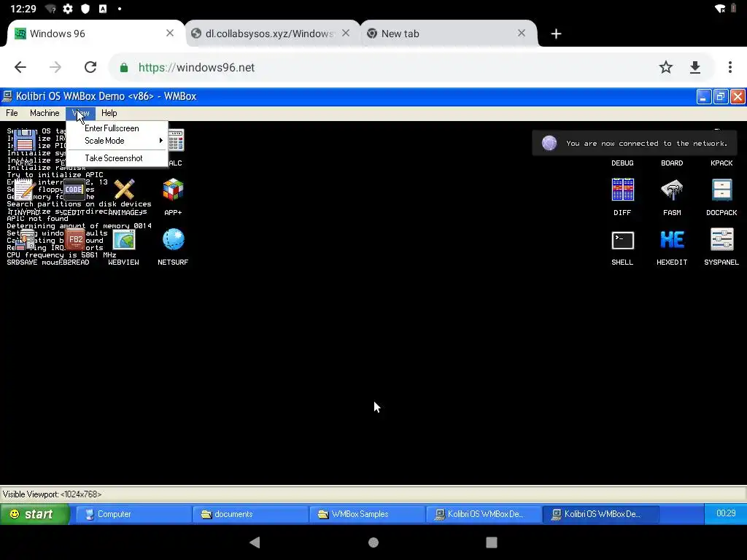Click the KPACK desktop label
This screenshot has width=747, height=560.
click(721, 163)
